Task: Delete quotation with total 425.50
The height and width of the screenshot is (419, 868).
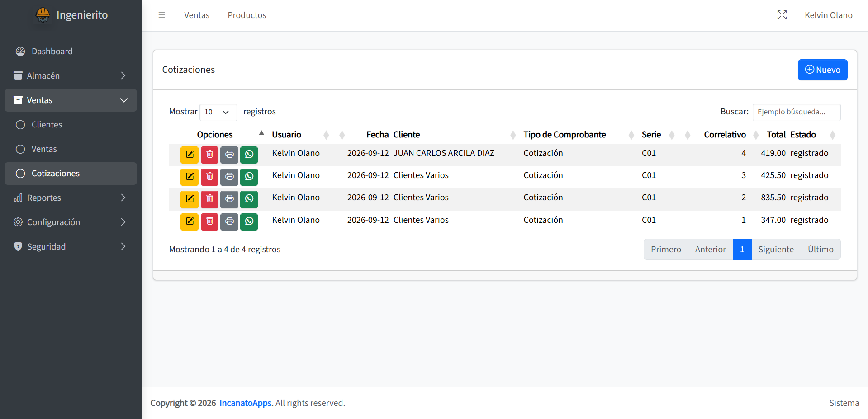Action: pyautogui.click(x=209, y=177)
